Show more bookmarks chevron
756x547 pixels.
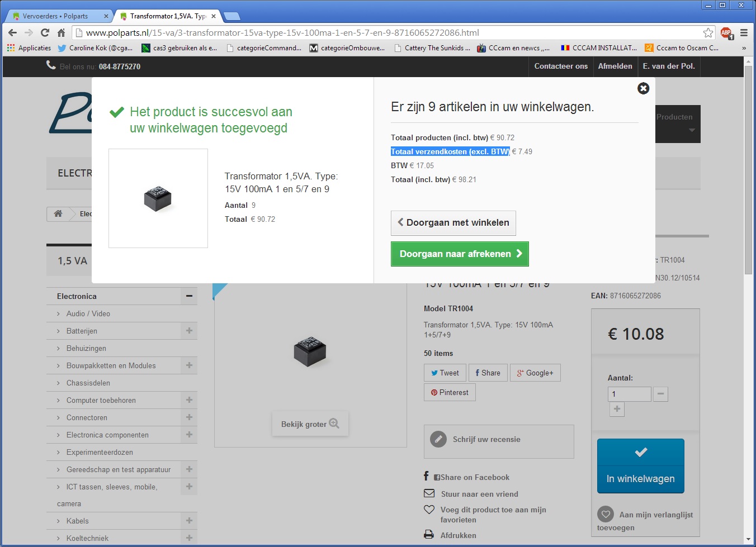[744, 48]
